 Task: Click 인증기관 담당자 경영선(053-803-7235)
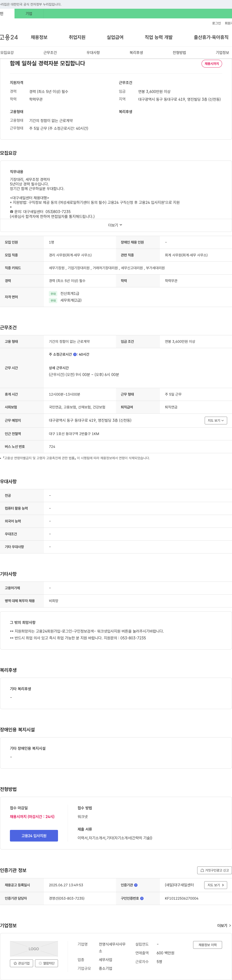67,898
